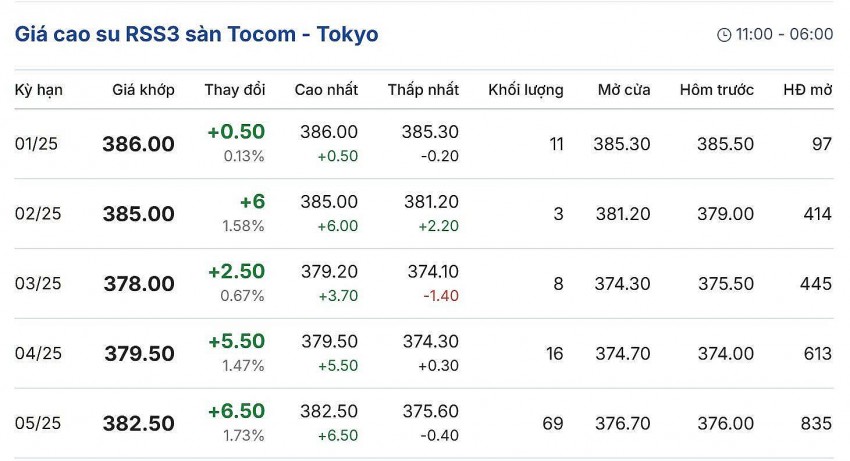Select the 03/25 contract term
The image size is (850, 461).
(x=38, y=284)
